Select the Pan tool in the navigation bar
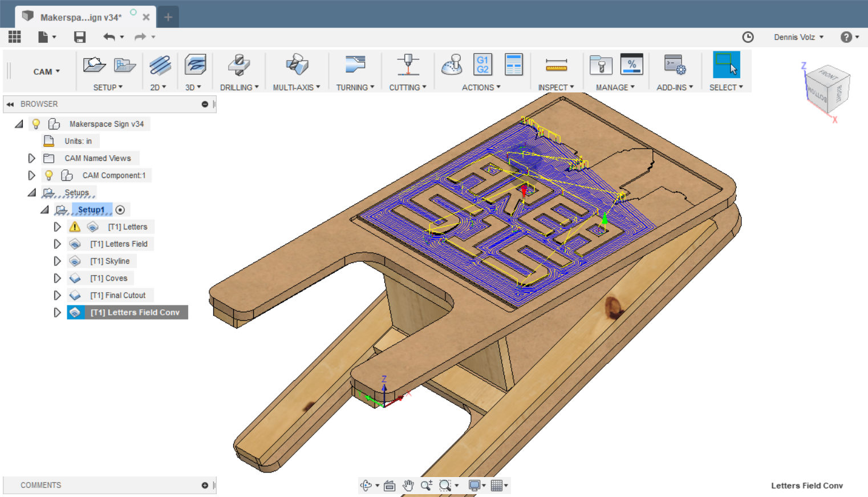This screenshot has height=497, width=868. pos(408,485)
